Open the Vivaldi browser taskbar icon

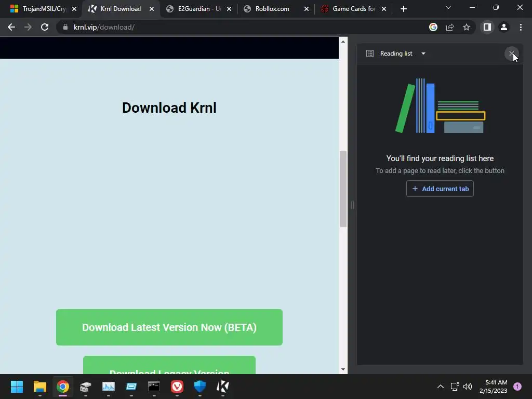177,387
